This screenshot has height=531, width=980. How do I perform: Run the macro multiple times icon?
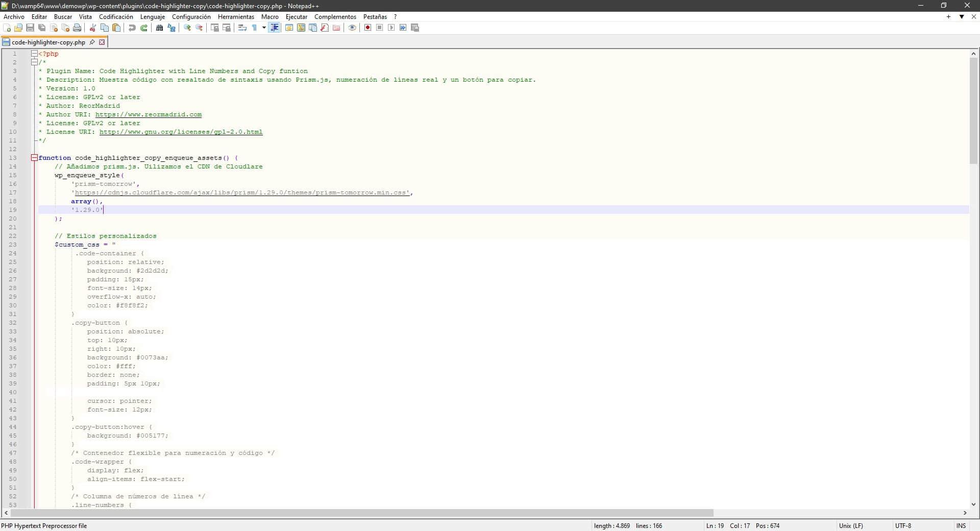[403, 28]
